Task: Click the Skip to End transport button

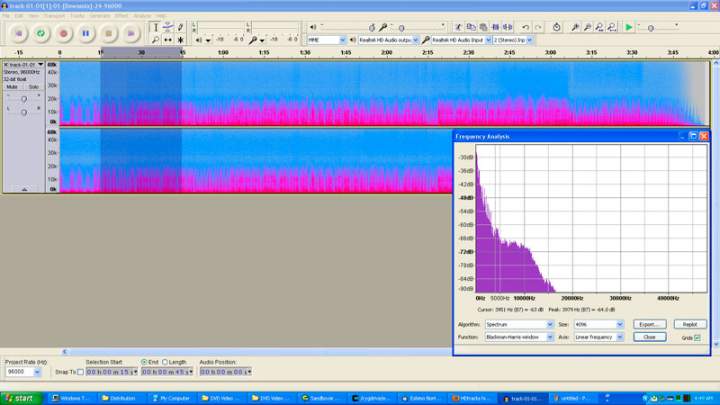Action: 131,34
